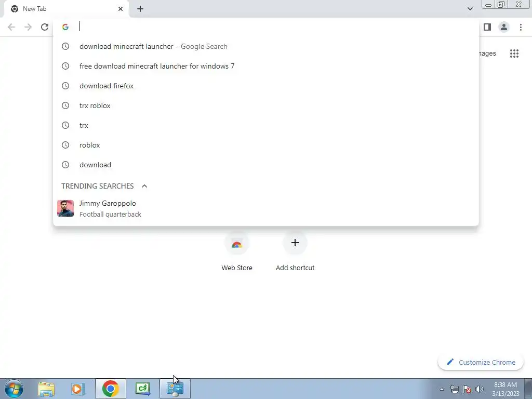Click clock icon beside 'download firefox'
Screen dimensions: 532x399
tap(65, 86)
